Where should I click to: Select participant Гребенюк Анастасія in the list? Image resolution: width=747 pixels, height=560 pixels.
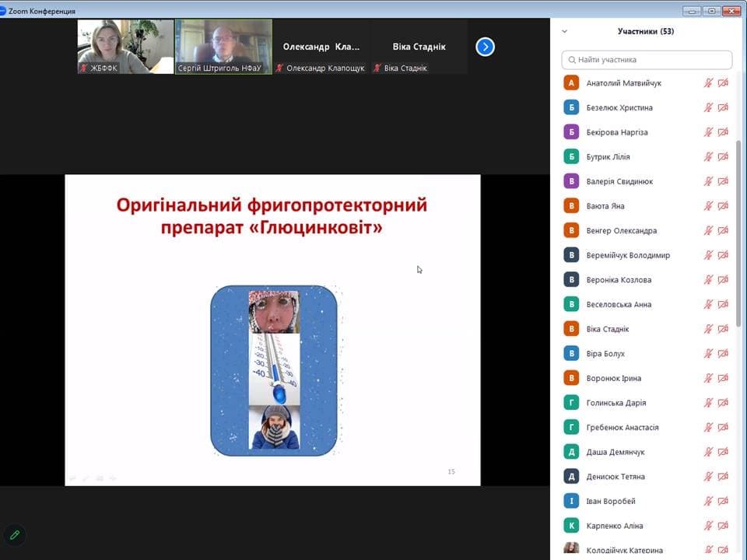(646, 427)
